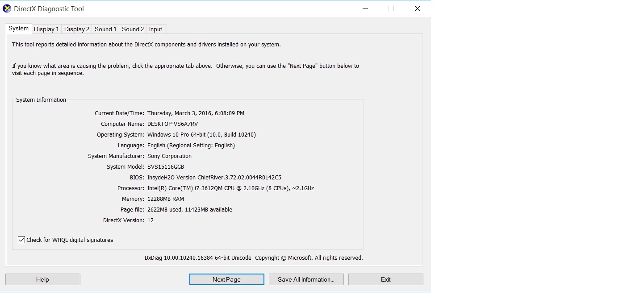The width and height of the screenshot is (644, 295).
Task: Switch to the Sound 2 tab
Action: [133, 29]
